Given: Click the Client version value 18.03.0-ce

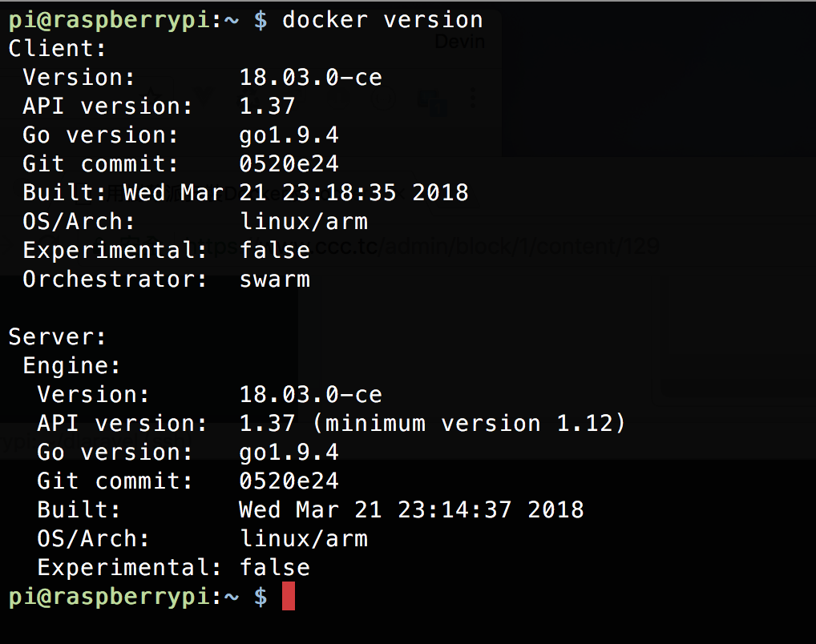Looking at the screenshot, I should point(311,78).
